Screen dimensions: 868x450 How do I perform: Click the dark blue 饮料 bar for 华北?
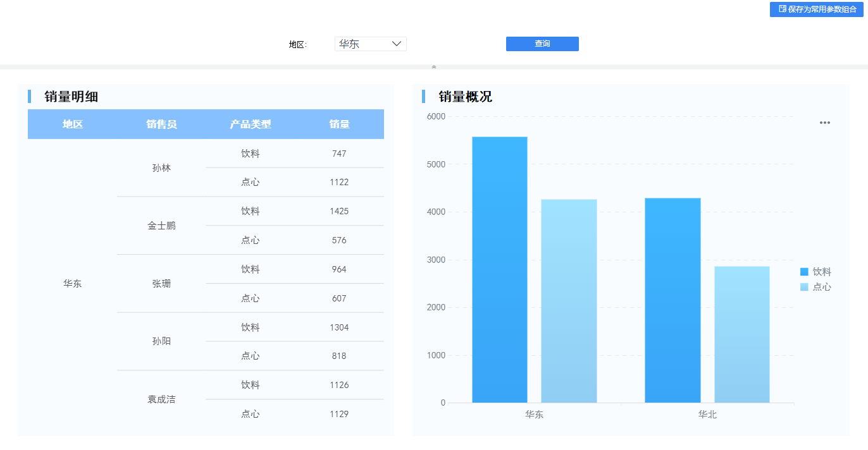(673, 300)
